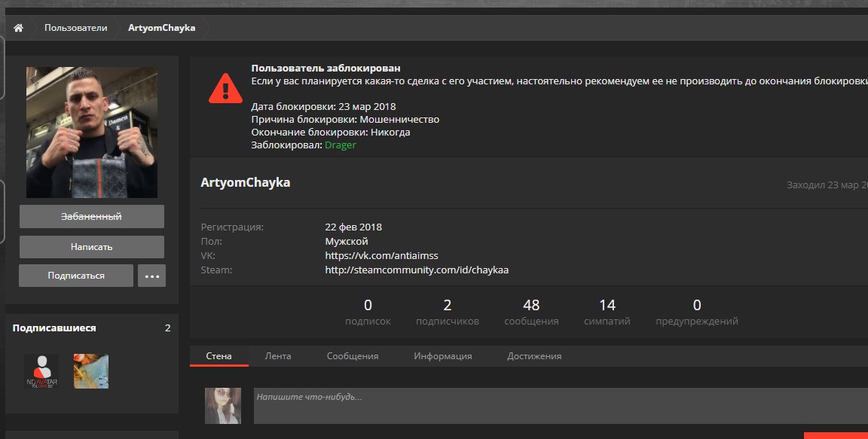Click the Напишите что-нибудь wall input field

pyautogui.click(x=558, y=406)
